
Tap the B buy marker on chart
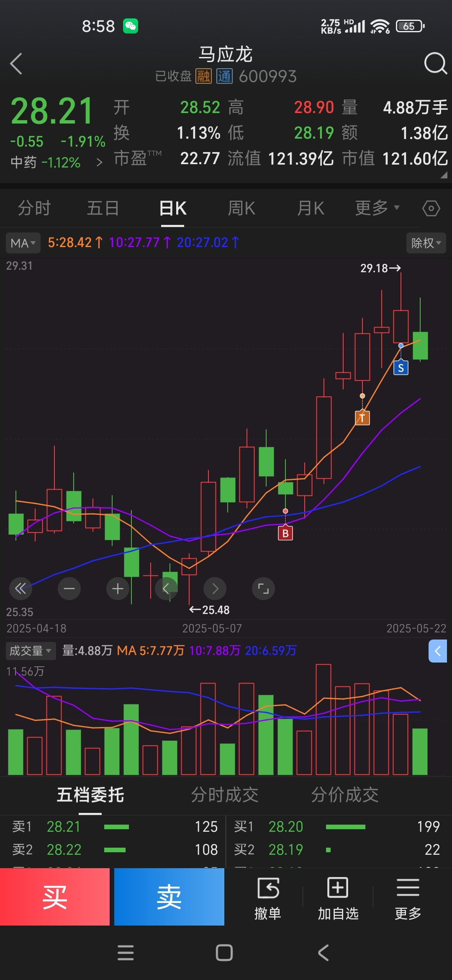tap(285, 533)
